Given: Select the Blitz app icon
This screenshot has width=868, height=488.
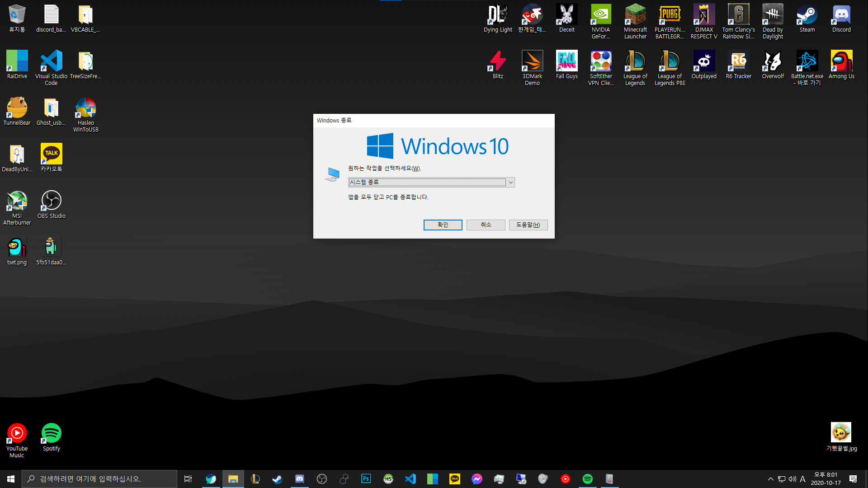Looking at the screenshot, I should pyautogui.click(x=498, y=65).
